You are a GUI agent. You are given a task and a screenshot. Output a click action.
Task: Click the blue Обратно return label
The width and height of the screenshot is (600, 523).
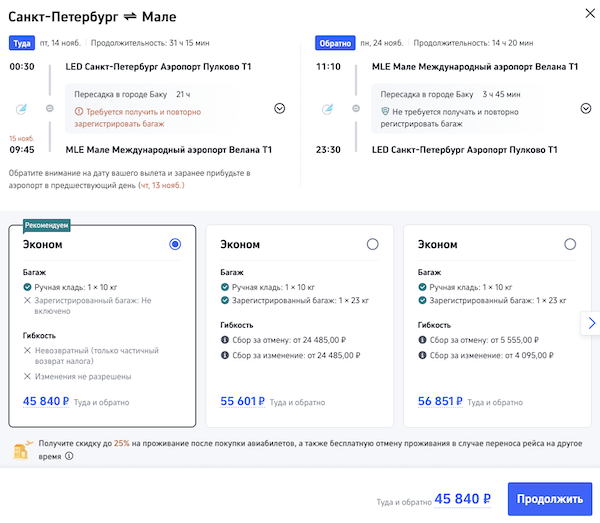click(335, 43)
